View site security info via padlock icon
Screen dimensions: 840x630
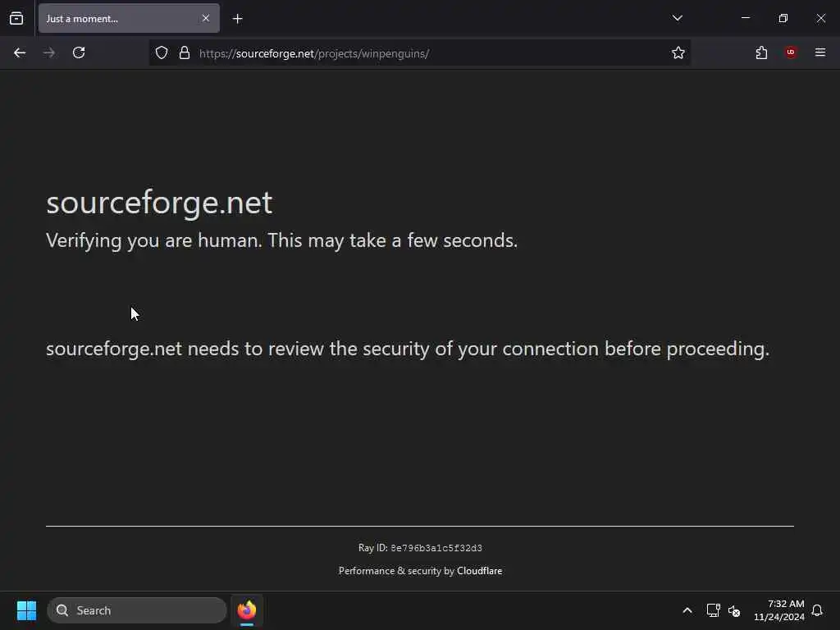click(x=185, y=52)
